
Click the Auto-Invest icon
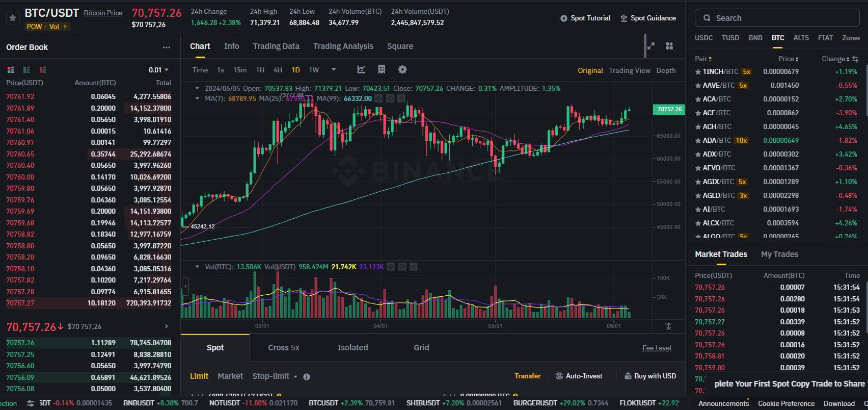point(559,376)
